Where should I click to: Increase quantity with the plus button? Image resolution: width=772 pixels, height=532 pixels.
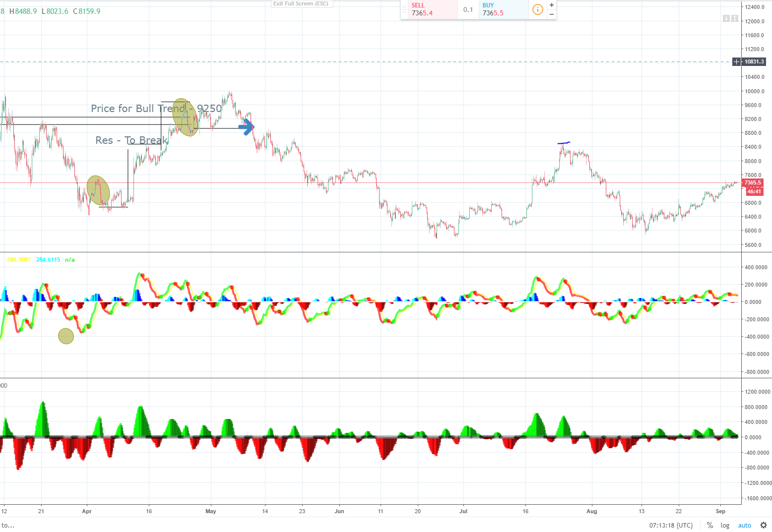point(551,5)
